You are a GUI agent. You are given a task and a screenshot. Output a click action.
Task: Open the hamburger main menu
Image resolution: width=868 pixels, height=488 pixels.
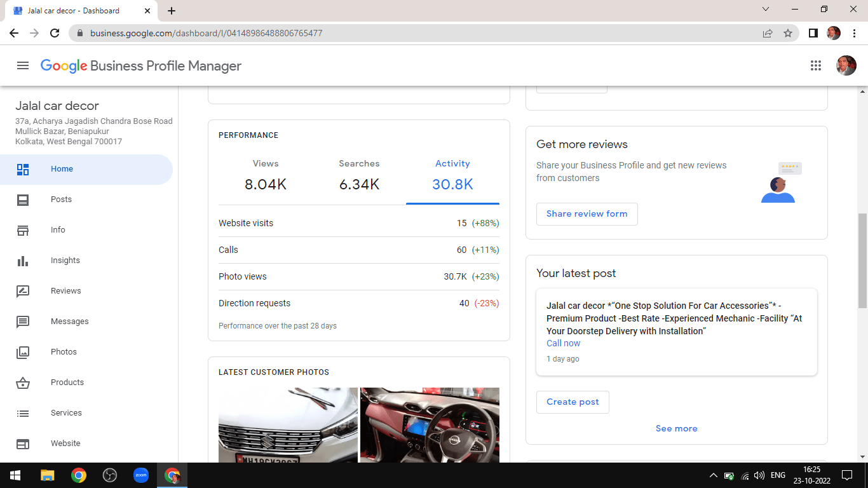(x=23, y=65)
